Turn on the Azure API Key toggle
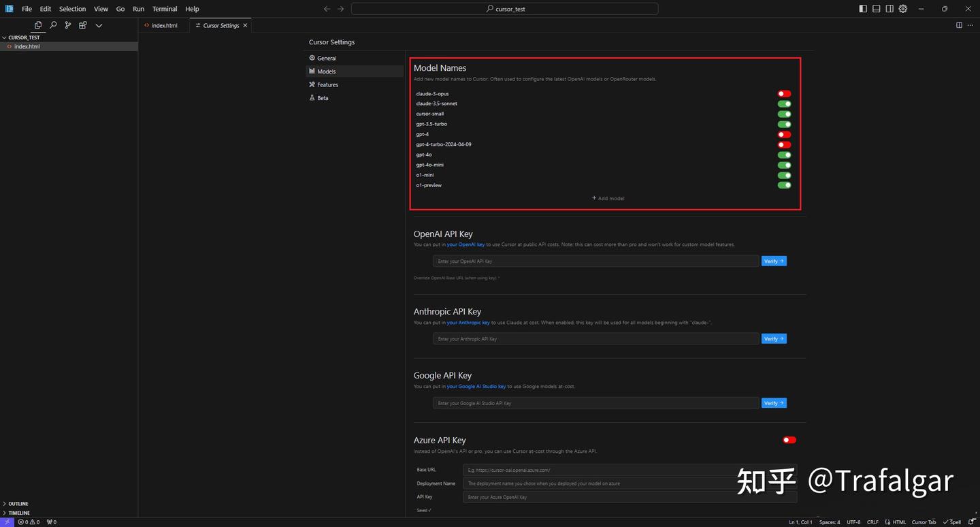 pos(789,440)
